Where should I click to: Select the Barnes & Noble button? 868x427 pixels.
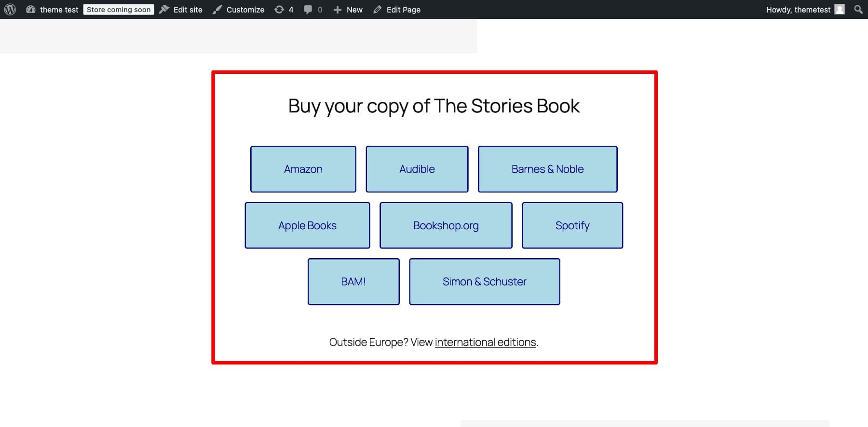click(547, 169)
